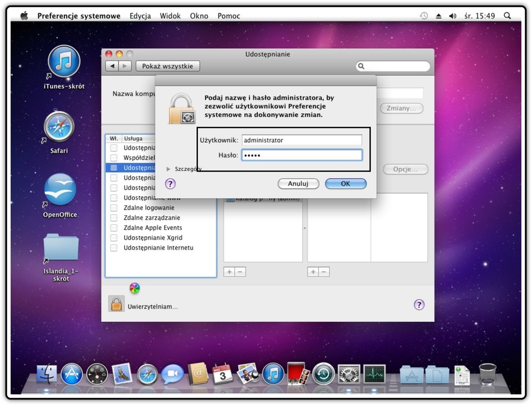This screenshot has width=532, height=405.
Task: Open Mail stamp icon in Dock
Action: pos(122,374)
